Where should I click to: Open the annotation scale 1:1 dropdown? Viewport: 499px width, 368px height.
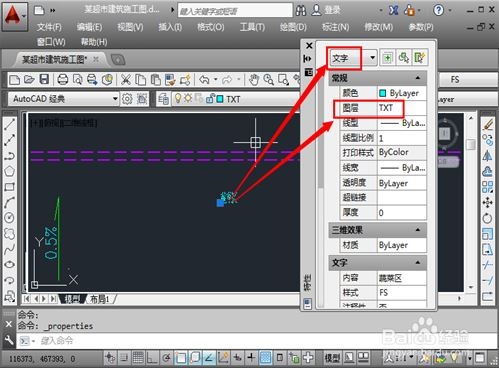click(x=411, y=358)
